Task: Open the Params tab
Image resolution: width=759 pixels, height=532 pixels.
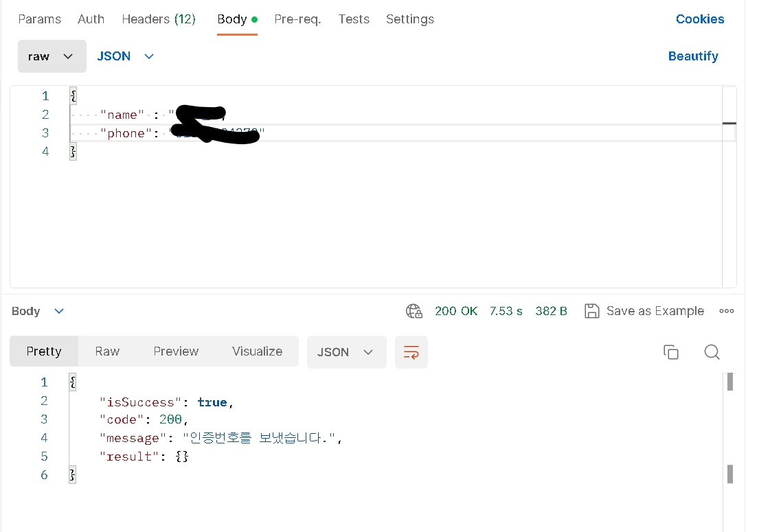Action: click(40, 19)
